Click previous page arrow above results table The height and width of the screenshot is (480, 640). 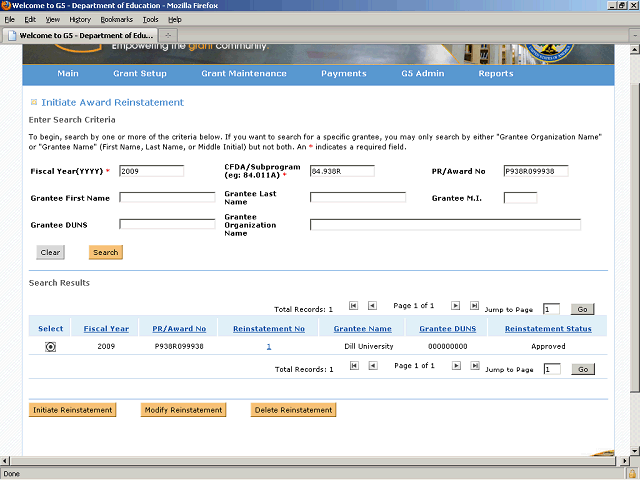[x=372, y=306]
